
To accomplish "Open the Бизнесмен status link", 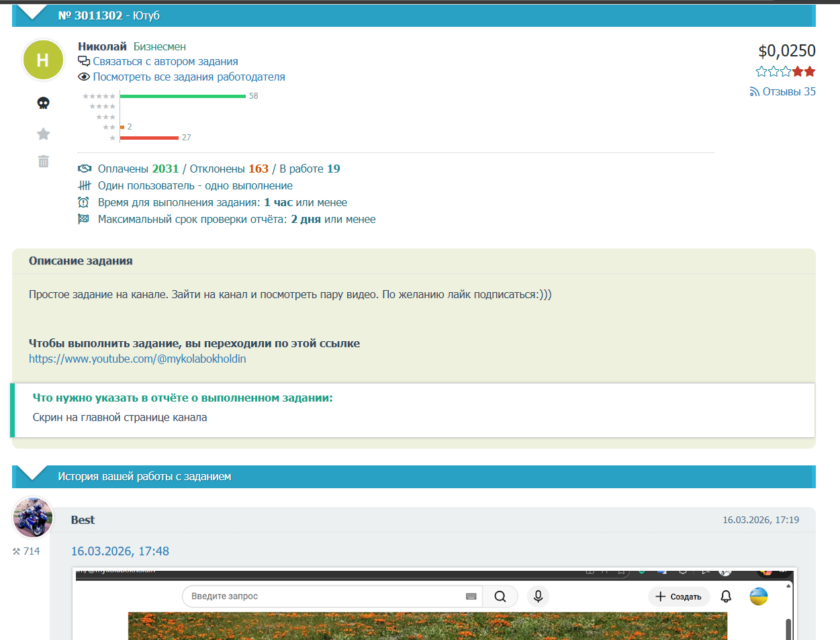I will [x=160, y=46].
